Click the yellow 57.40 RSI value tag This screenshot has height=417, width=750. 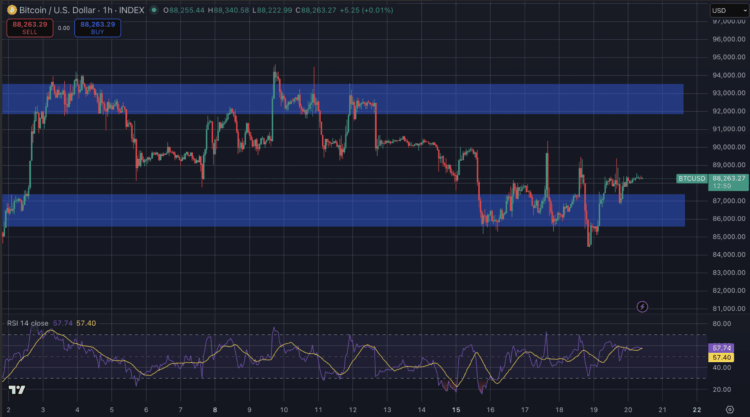click(x=721, y=357)
